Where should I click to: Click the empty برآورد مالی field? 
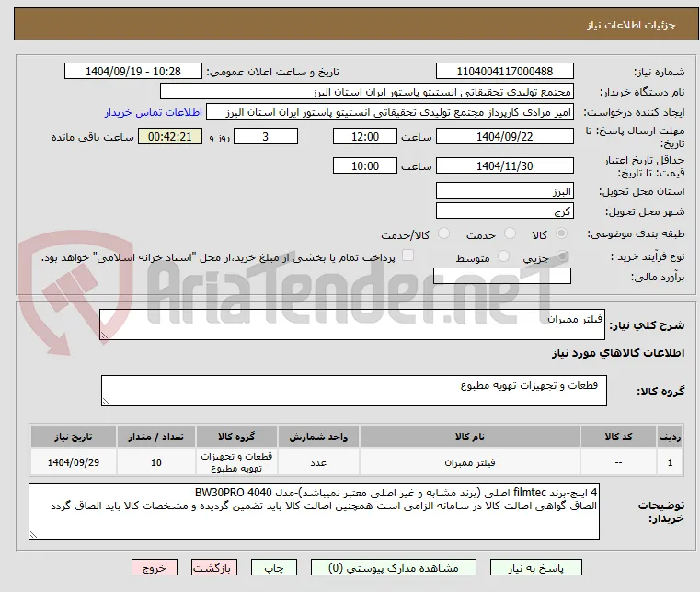[x=502, y=276]
